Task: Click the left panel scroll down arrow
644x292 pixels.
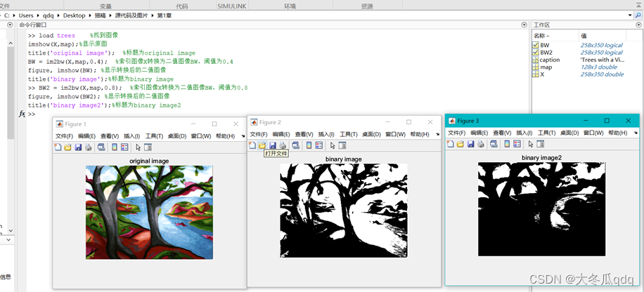Action: point(11,232)
